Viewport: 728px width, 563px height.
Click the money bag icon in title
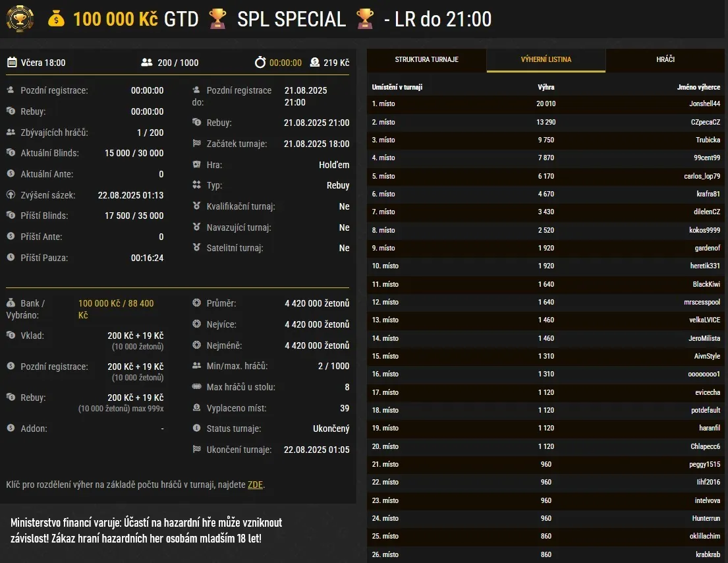pos(57,19)
